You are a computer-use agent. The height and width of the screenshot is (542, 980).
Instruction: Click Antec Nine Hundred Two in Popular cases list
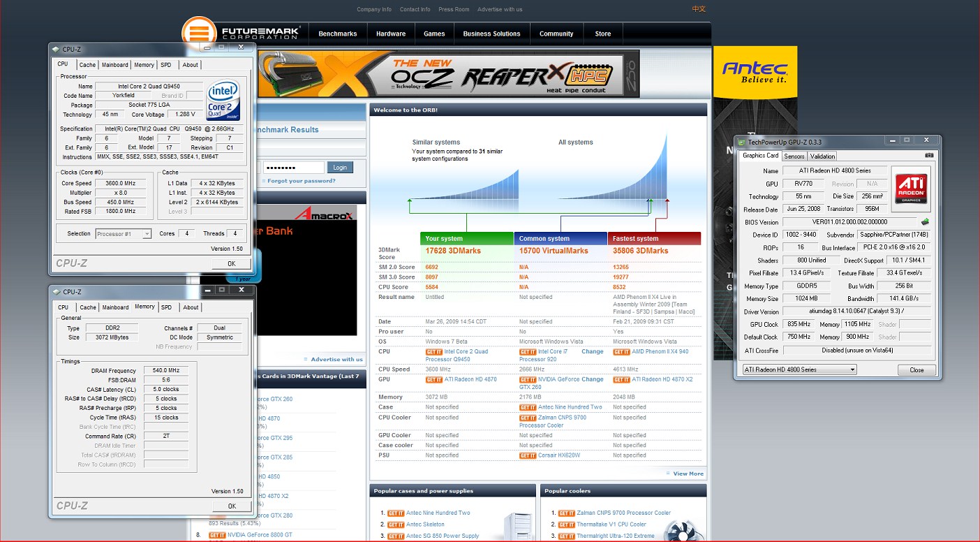coord(438,513)
